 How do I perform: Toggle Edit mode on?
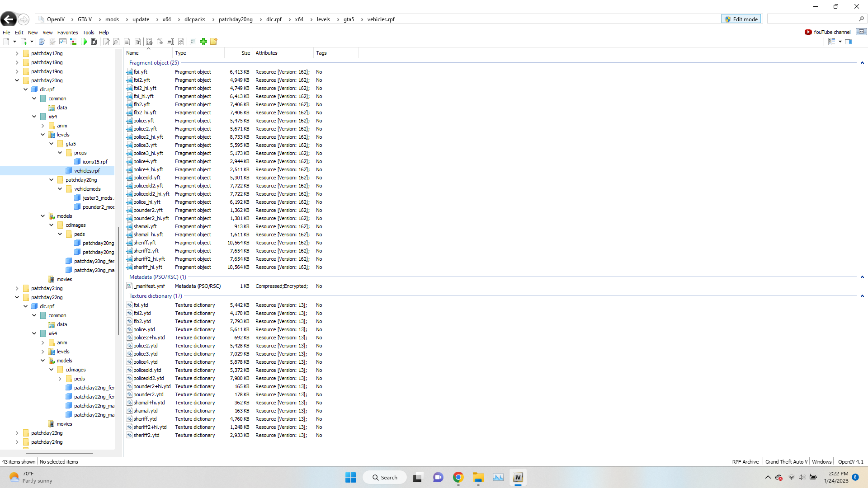[741, 19]
